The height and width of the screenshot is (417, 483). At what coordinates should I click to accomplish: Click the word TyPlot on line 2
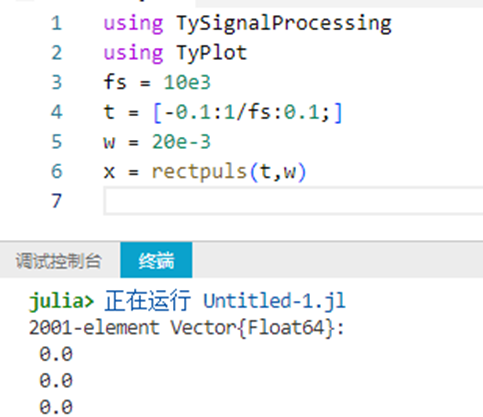pyautogui.click(x=212, y=53)
